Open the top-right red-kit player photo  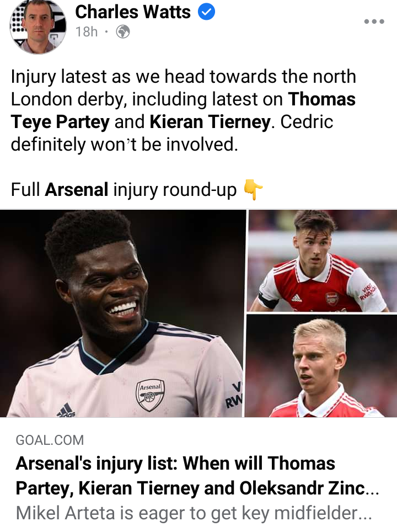(x=323, y=260)
